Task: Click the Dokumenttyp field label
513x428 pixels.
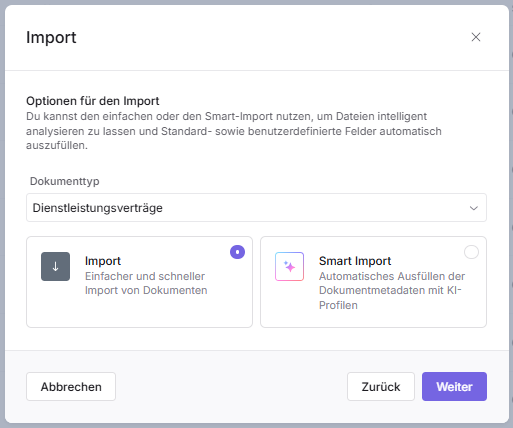Action: point(65,181)
